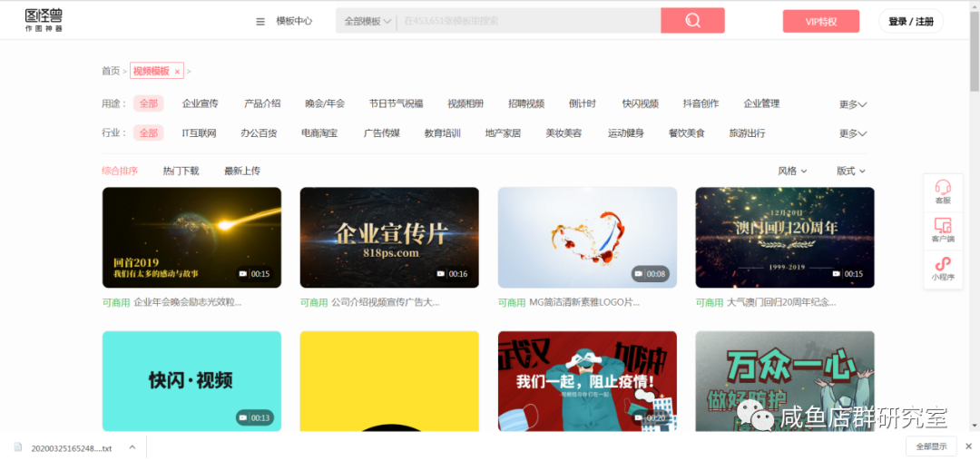The height and width of the screenshot is (461, 980).
Task: Close the downloads bar
Action: point(968,446)
